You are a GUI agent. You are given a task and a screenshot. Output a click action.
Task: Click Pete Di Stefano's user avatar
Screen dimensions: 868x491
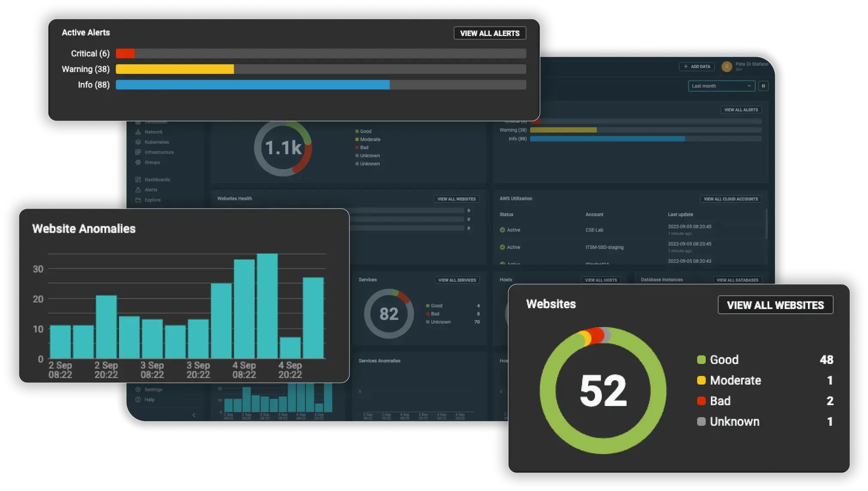tap(726, 67)
